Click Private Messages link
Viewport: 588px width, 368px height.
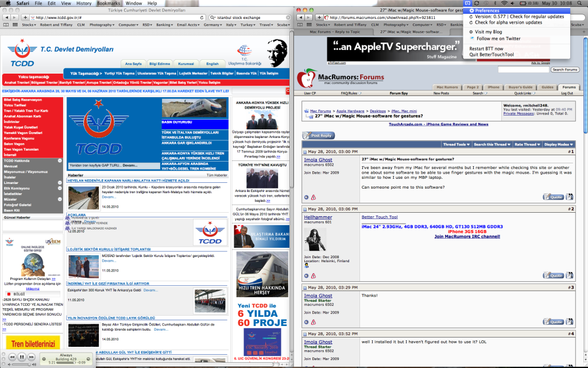tap(519, 113)
